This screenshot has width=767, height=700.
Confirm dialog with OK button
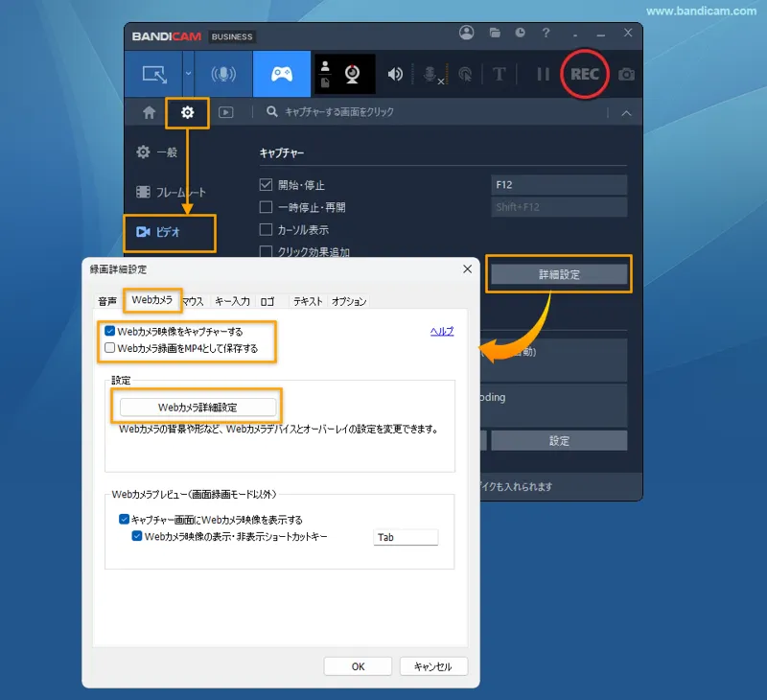coord(358,666)
